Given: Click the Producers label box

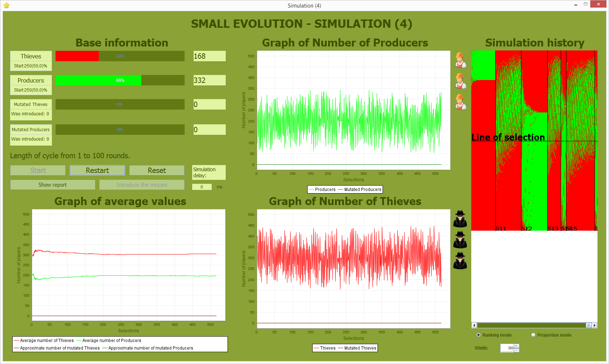Looking at the screenshot, I should coord(31,80).
